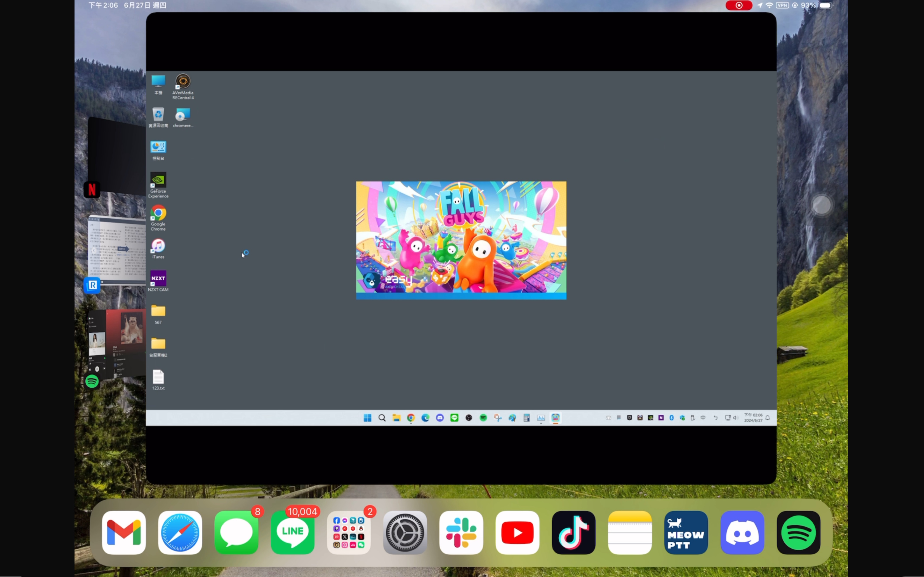924x577 pixels.
Task: Open LINE from the Windows taskbar
Action: (454, 418)
